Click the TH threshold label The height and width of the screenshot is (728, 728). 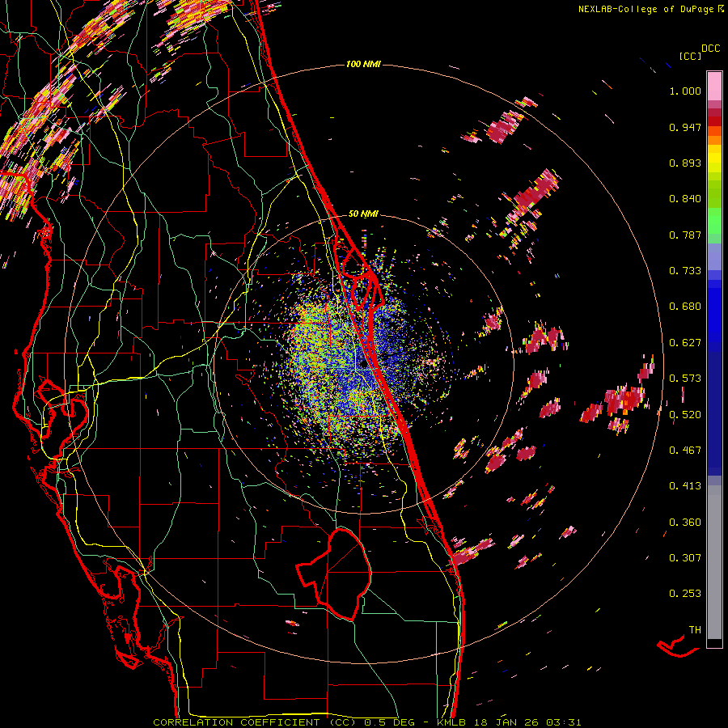695,630
